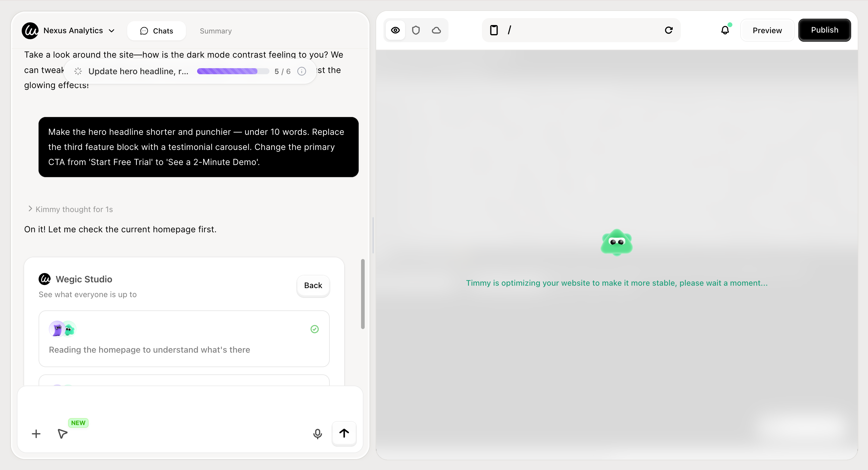Click the 'Timmy is optimizing your website' message
The height and width of the screenshot is (470, 868).
[x=617, y=283]
